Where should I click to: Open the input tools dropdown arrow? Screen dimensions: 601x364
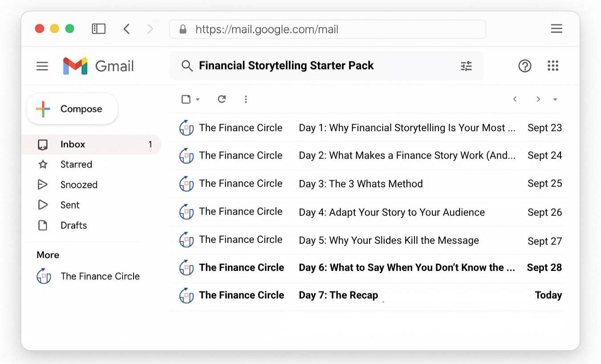[555, 99]
